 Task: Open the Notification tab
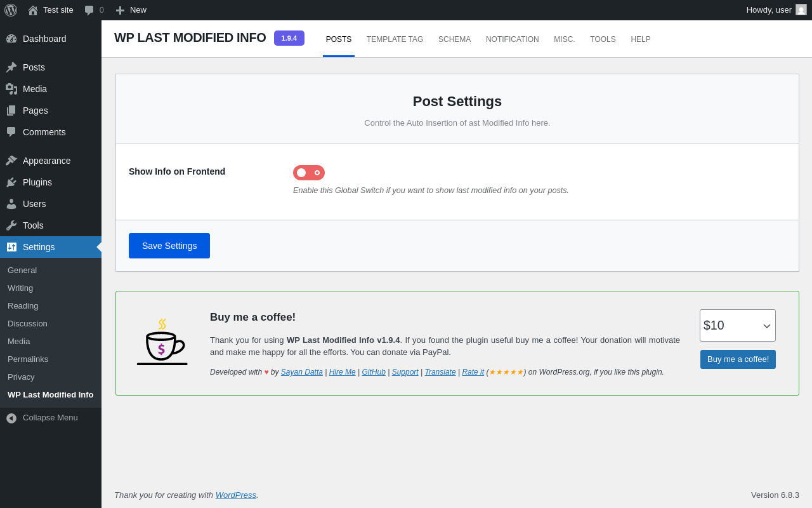(512, 39)
